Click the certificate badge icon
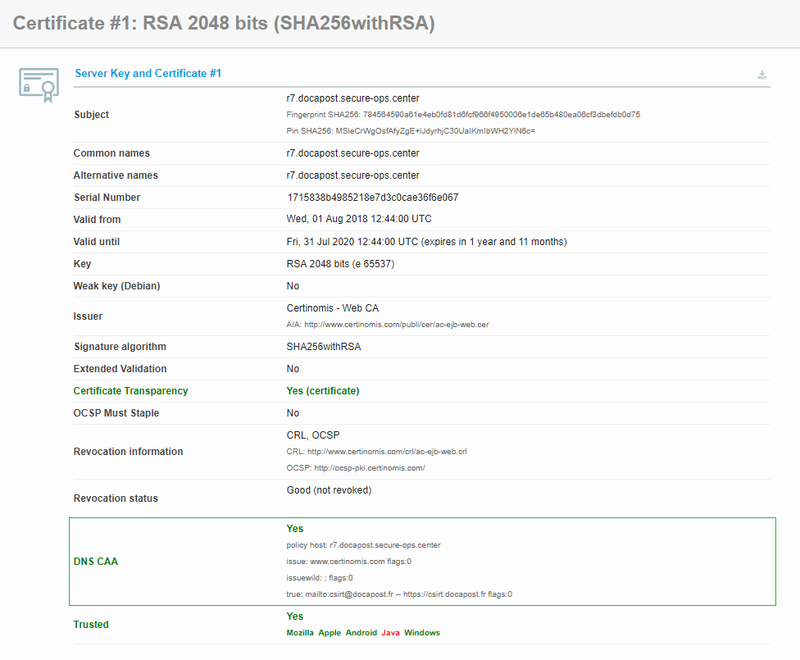Viewport: 800px width, 660px height. coord(39,85)
